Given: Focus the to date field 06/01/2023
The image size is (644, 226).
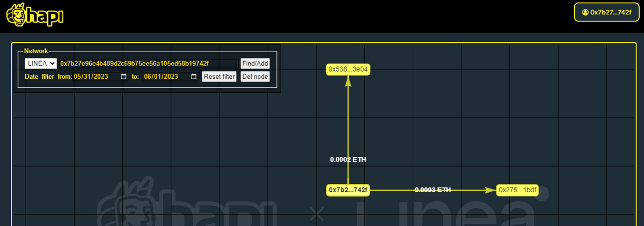Looking at the screenshot, I should coord(170,77).
